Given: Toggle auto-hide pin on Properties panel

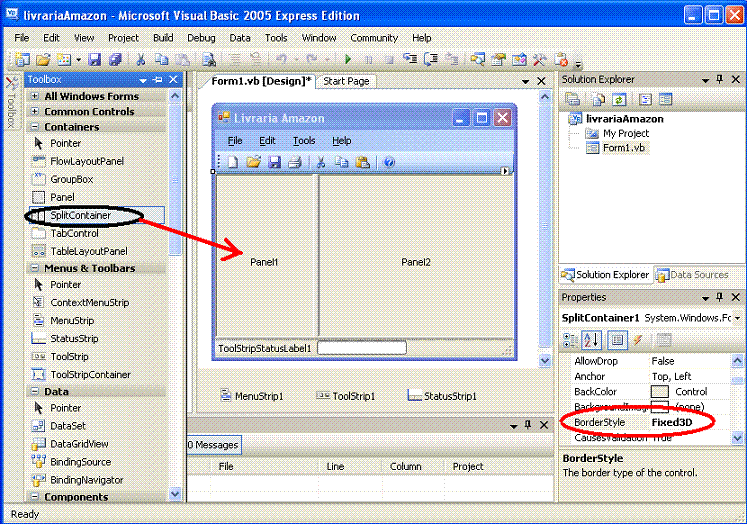Looking at the screenshot, I should click(x=719, y=297).
